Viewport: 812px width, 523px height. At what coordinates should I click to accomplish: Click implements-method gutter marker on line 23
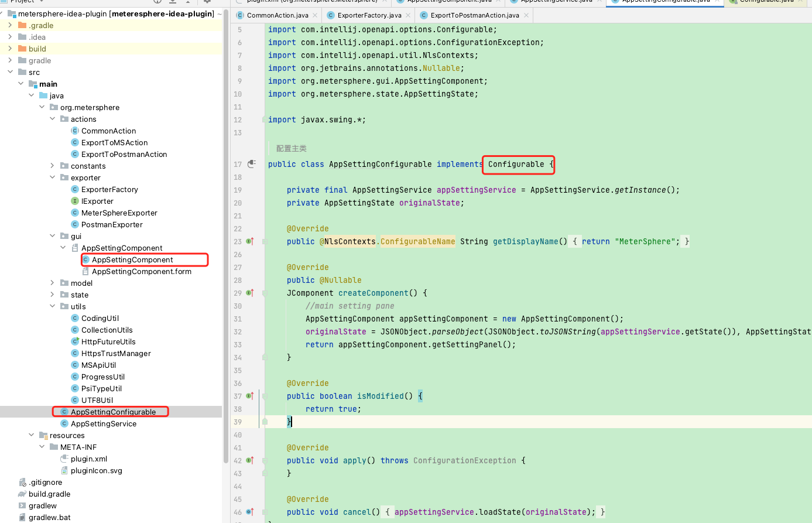click(249, 241)
